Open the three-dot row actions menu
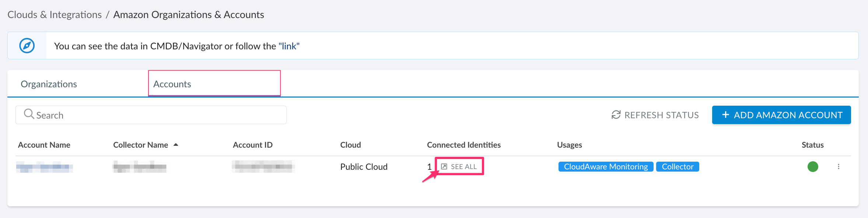 click(839, 166)
